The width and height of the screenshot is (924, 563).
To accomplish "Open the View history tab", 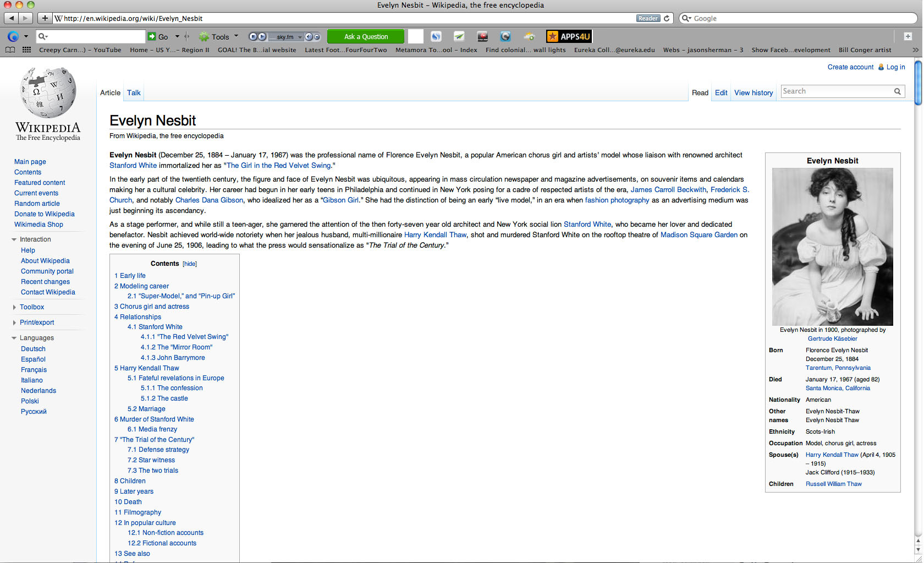I will 753,93.
